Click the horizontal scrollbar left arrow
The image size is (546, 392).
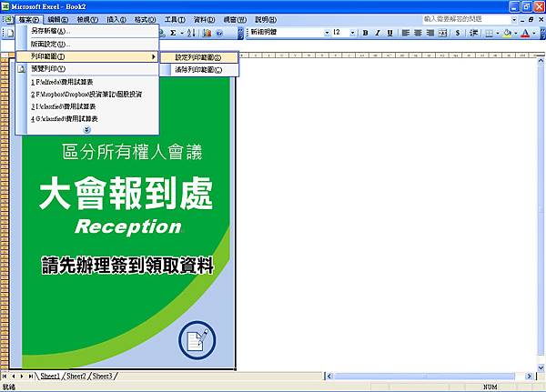(x=329, y=376)
